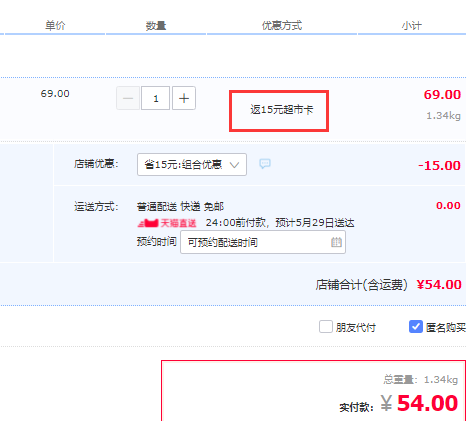Increase quantity with the plus button
Screen dimensions: 473x421
[184, 98]
